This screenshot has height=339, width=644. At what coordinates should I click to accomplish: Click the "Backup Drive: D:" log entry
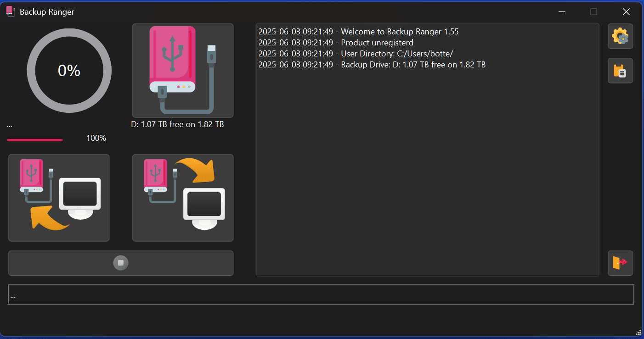coord(372,65)
